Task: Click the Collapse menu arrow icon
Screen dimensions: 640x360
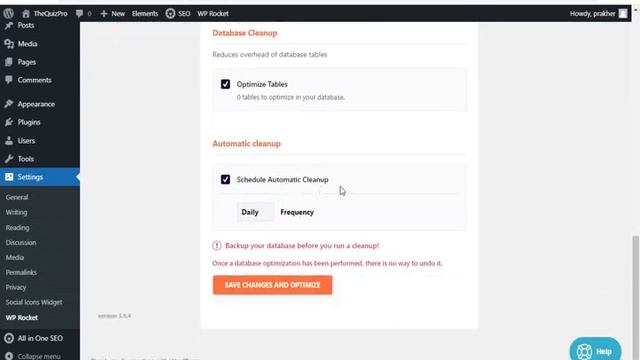Action: click(x=9, y=356)
